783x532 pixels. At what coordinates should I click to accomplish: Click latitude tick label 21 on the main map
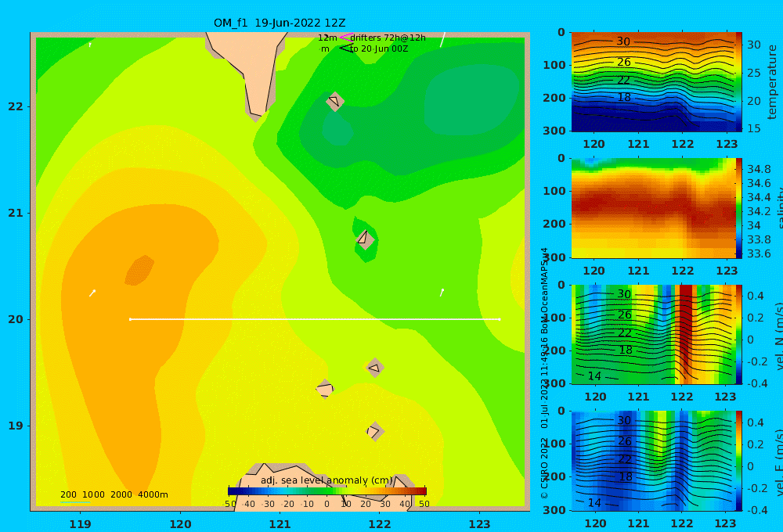[x=16, y=213]
